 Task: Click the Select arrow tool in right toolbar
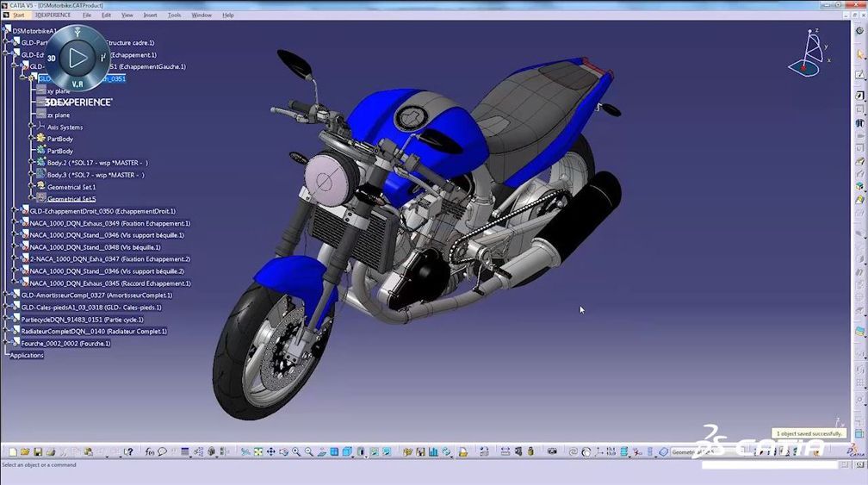tap(859, 55)
